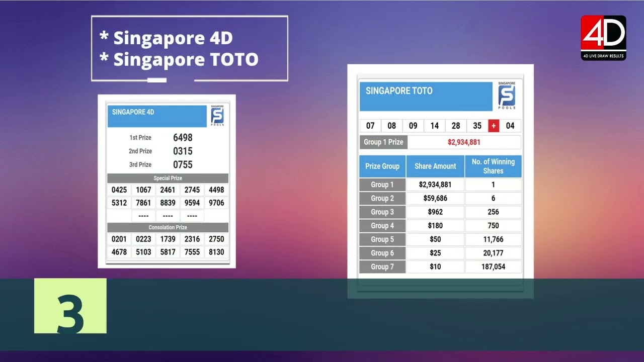Screen dimensions: 644x362
Task: Click the Special Prize section bar
Action: coord(168,178)
